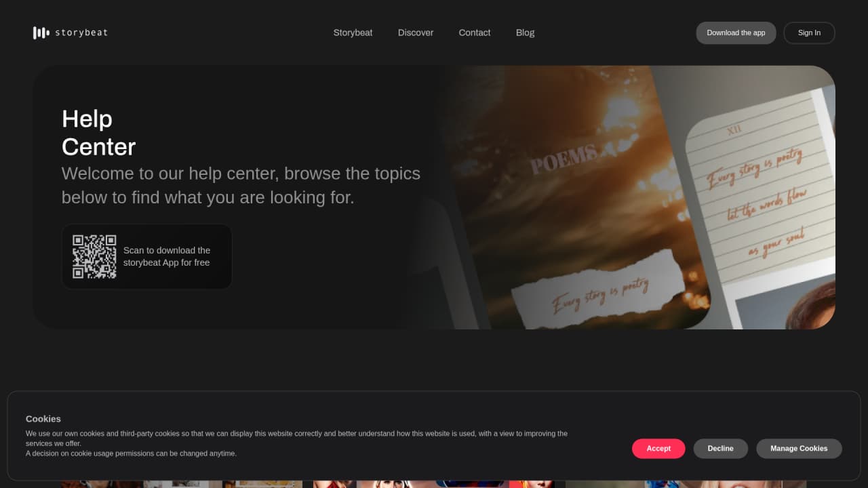
Task: Click the 'A decision on cookie usage' sentence
Action: (132, 453)
